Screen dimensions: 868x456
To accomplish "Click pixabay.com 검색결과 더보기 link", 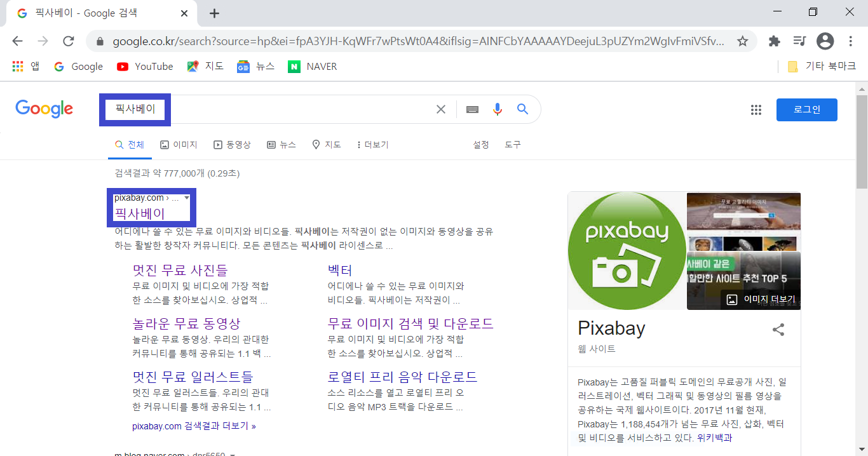I will pyautogui.click(x=194, y=426).
